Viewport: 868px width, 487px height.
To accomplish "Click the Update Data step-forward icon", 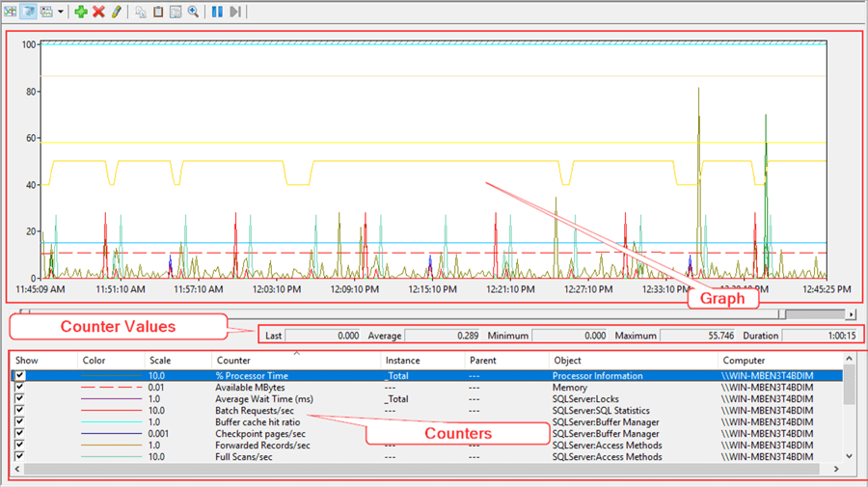I will [234, 12].
